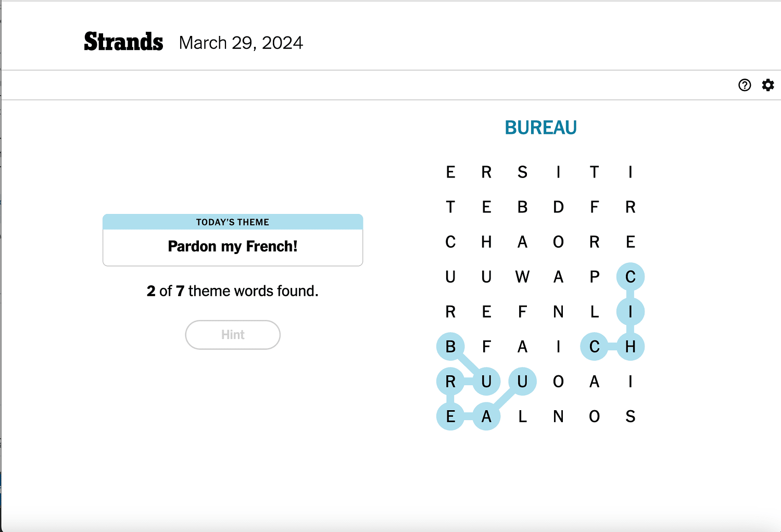Screen dimensions: 781x532
Task: Click the Strands logo
Action: 123,41
